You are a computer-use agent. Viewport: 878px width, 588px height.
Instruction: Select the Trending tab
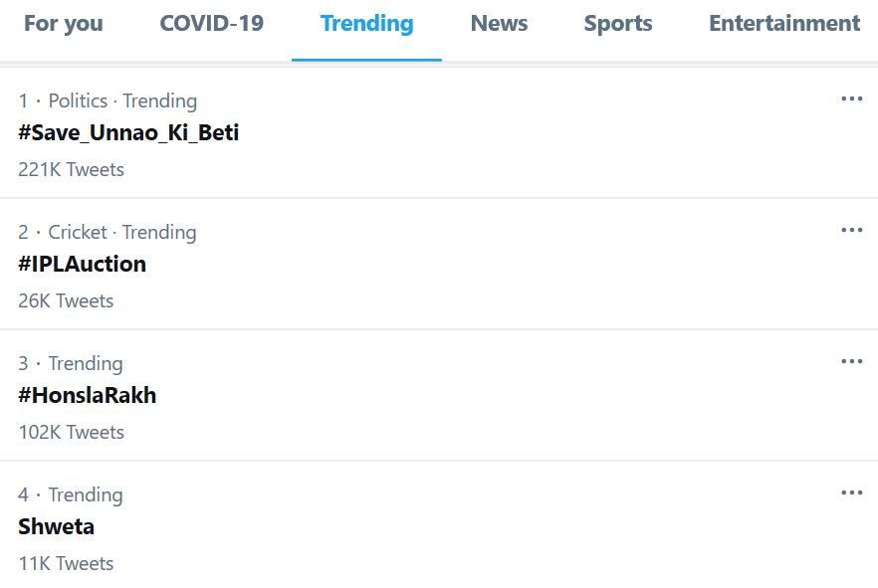pos(366,24)
